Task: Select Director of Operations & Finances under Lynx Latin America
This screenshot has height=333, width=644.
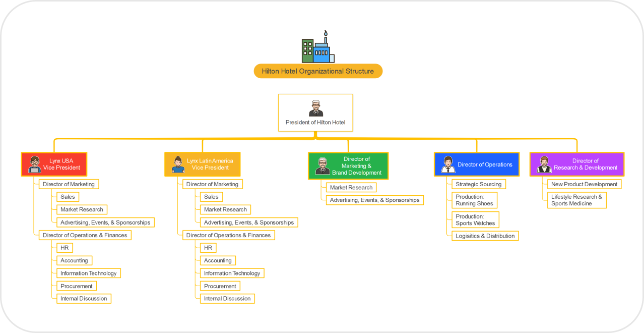Action: coord(229,235)
